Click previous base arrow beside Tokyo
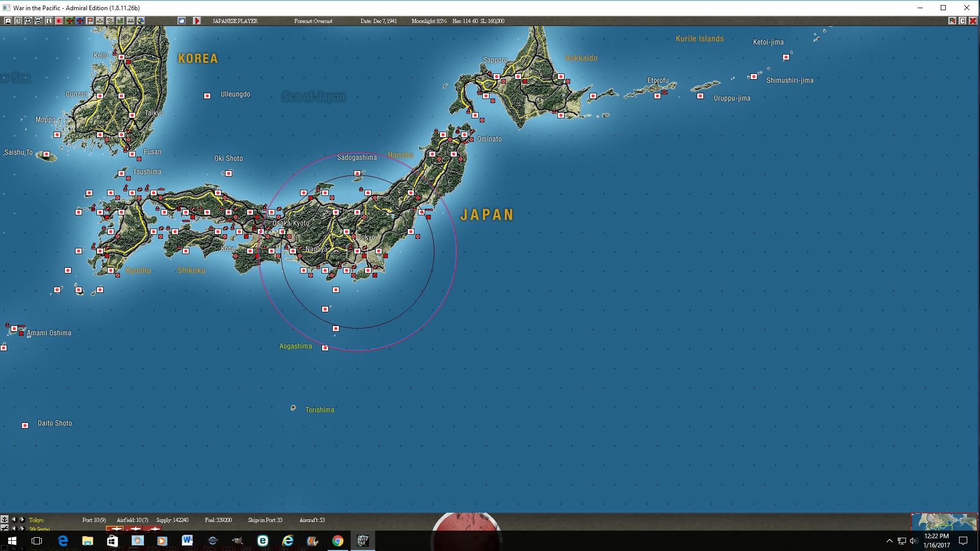 pos(14,519)
